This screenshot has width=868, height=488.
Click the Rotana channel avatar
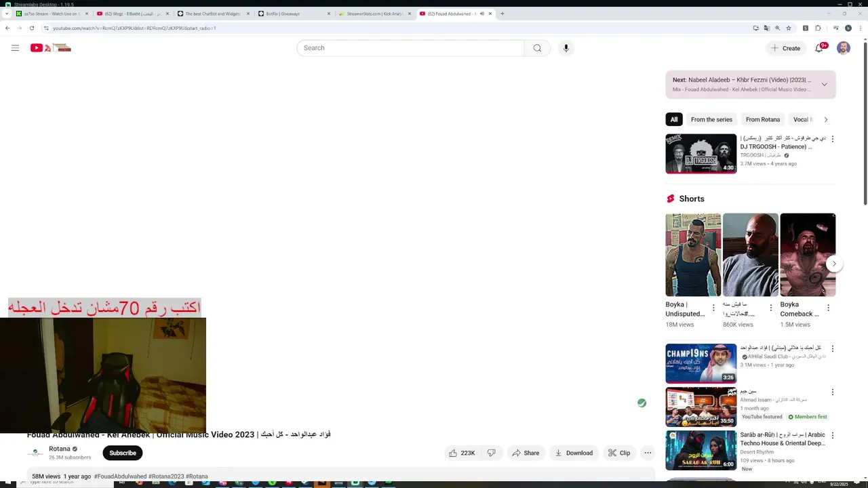click(35, 453)
